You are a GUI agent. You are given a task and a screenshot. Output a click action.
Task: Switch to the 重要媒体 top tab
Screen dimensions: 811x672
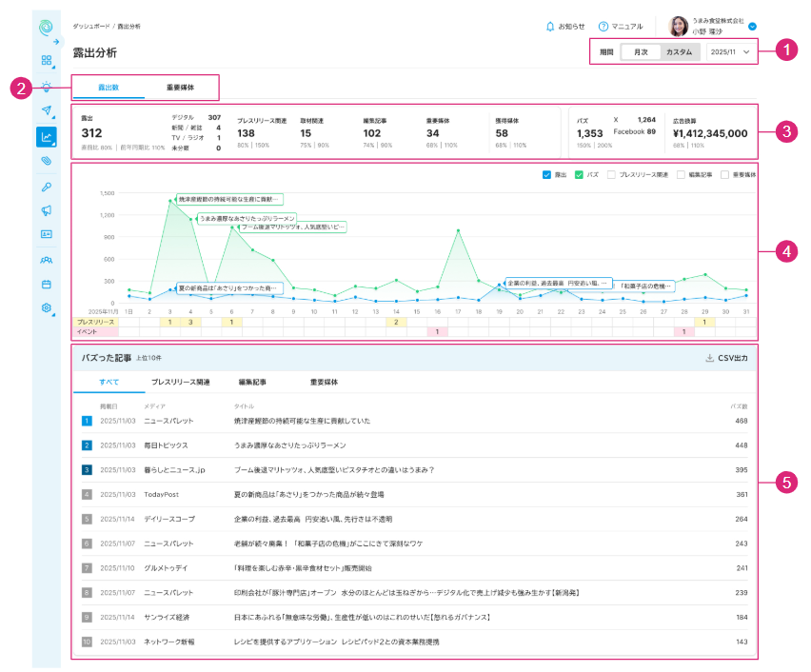point(180,88)
